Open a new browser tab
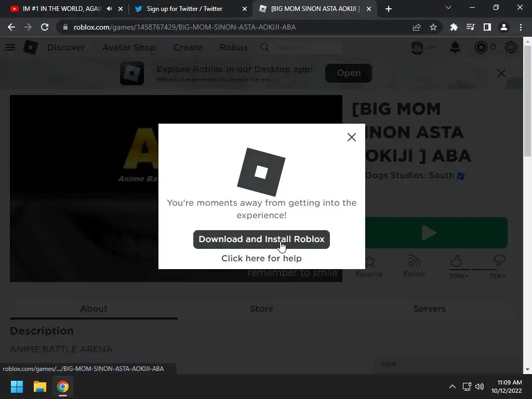 [x=389, y=9]
